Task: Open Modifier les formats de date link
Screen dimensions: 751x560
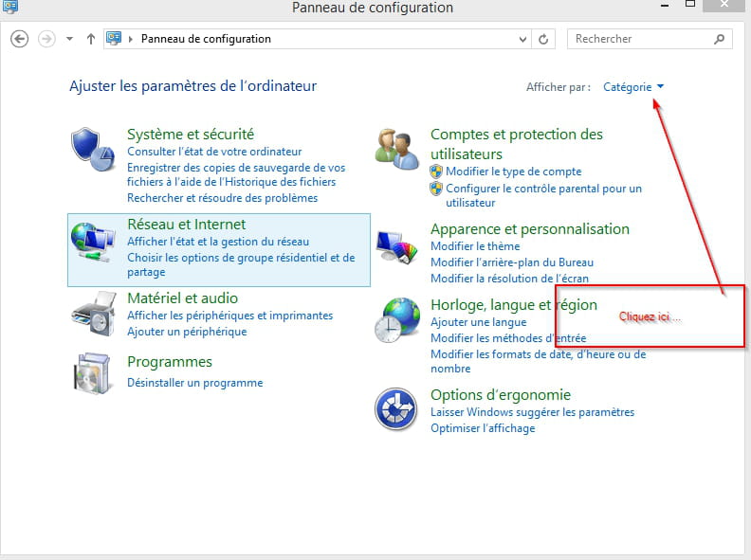Action: point(539,361)
